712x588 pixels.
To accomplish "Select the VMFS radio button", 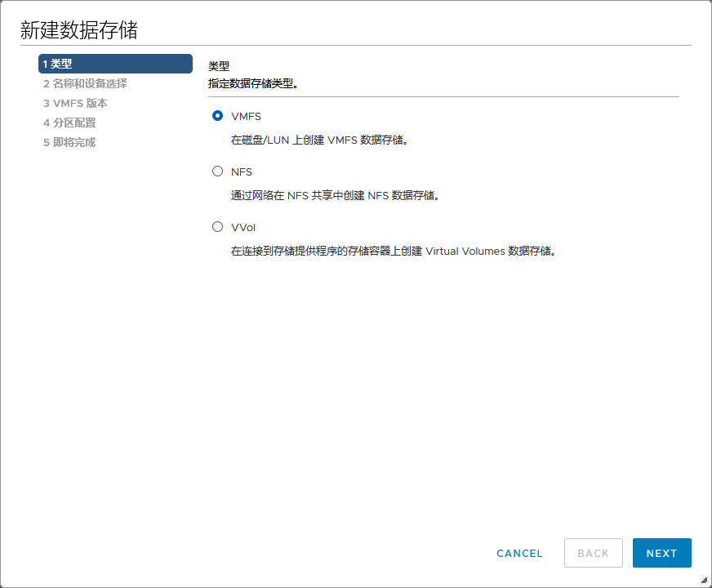I will coord(217,116).
